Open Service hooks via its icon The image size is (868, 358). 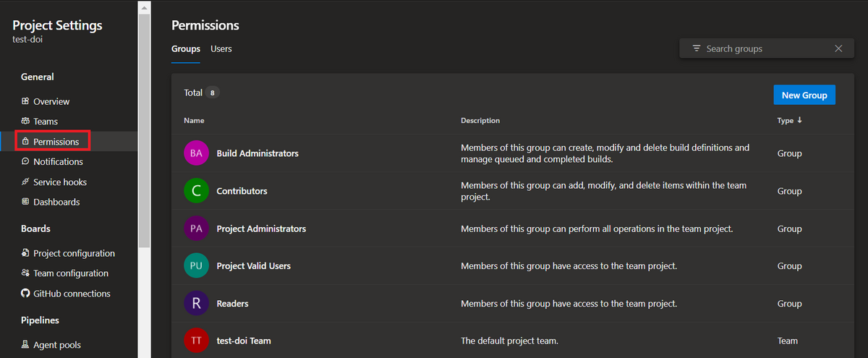[25, 182]
